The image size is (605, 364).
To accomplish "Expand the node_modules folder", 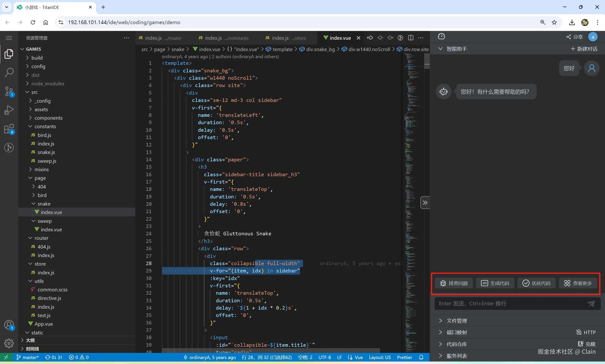I will 77,83.
